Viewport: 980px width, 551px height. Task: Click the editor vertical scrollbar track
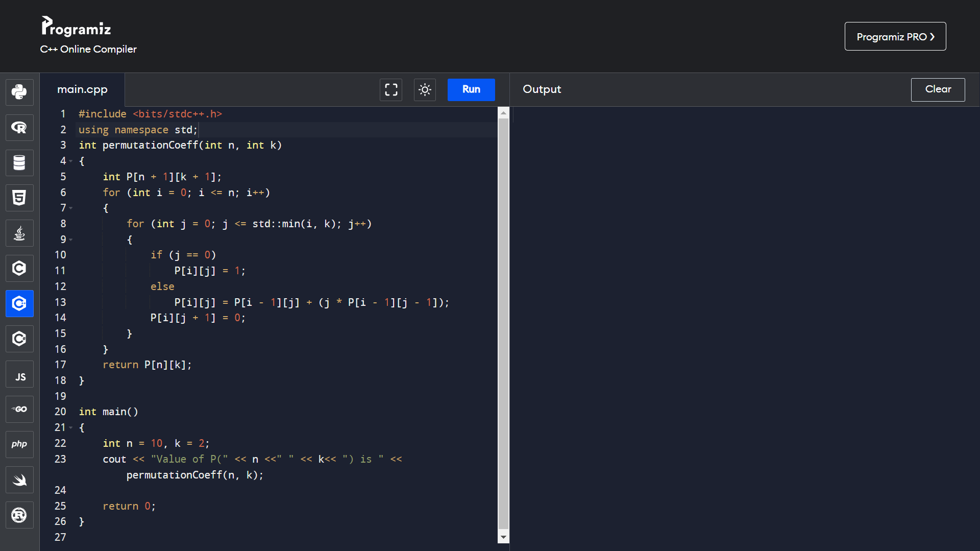[x=503, y=325]
